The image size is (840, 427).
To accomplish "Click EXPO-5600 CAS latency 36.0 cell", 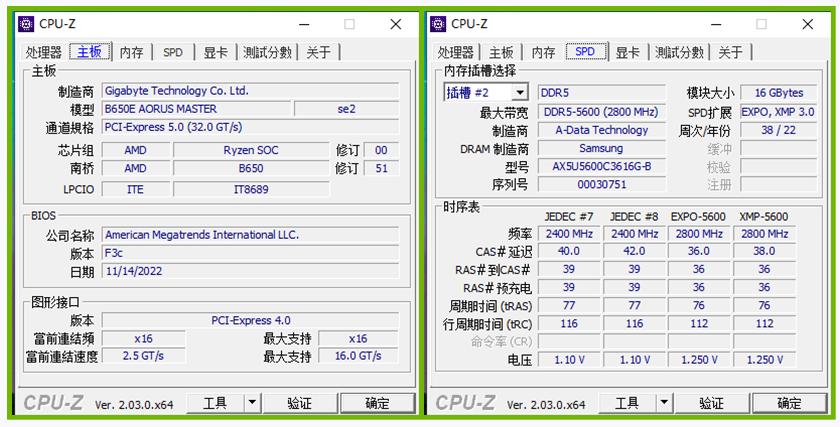I will click(699, 251).
